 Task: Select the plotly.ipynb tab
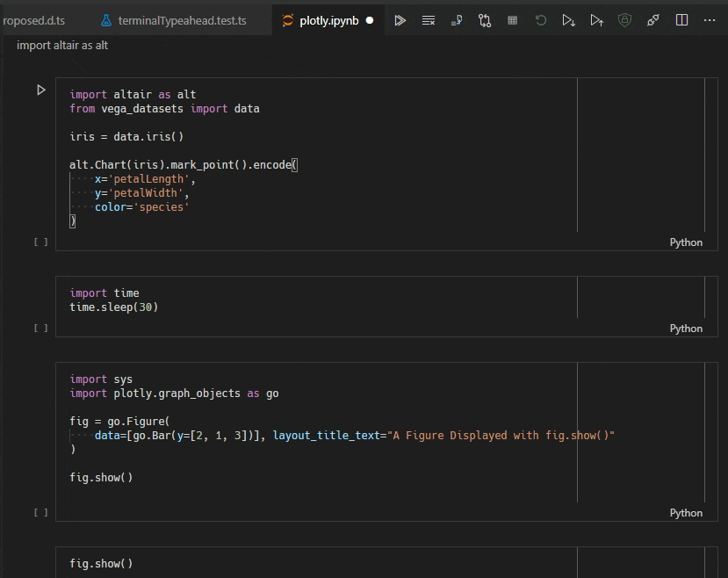(x=328, y=20)
